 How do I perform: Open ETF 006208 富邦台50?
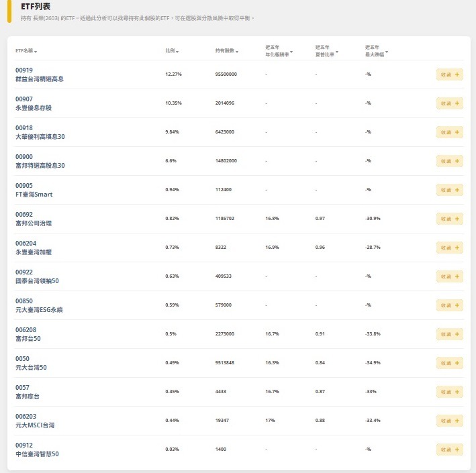tap(28, 334)
